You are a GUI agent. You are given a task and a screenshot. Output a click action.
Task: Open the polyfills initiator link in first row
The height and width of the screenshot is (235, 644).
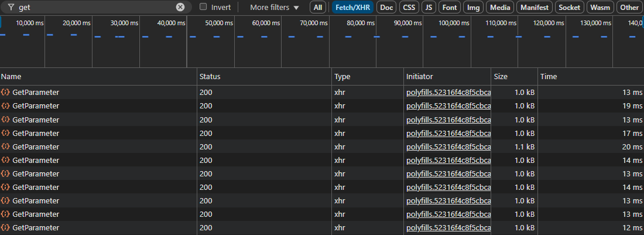[448, 93]
